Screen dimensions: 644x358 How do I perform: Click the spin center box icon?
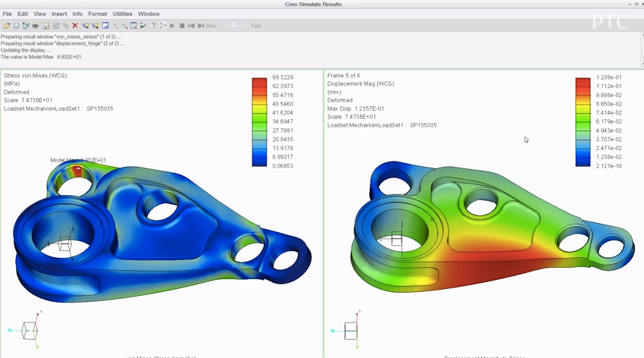(x=152, y=26)
